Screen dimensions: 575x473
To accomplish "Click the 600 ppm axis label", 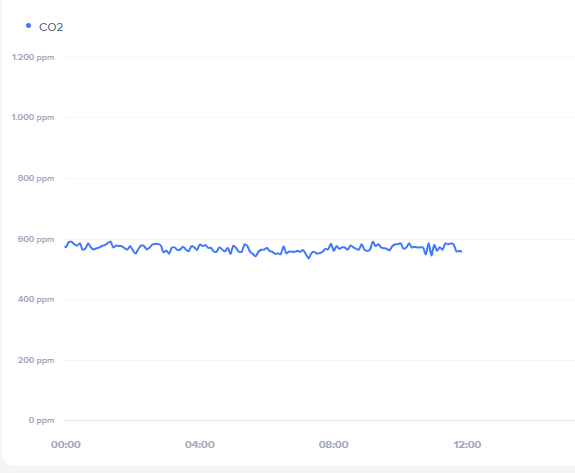I will (x=36, y=239).
